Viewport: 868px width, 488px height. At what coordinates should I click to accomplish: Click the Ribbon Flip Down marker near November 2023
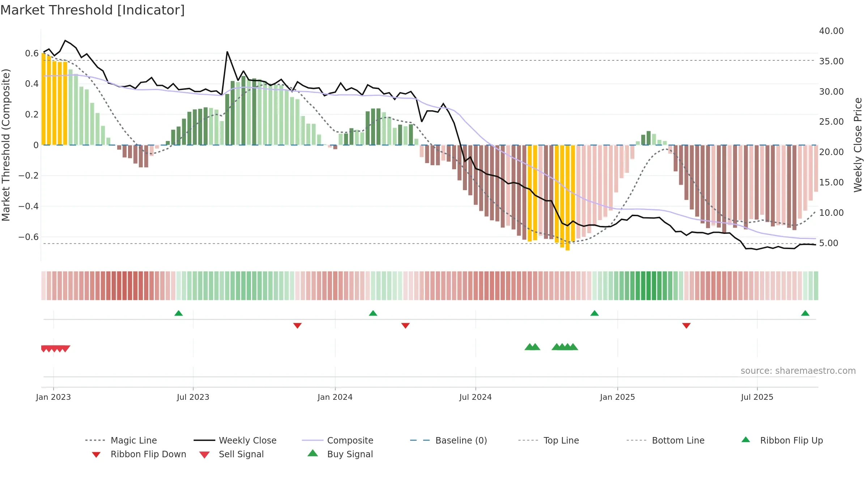tap(297, 326)
